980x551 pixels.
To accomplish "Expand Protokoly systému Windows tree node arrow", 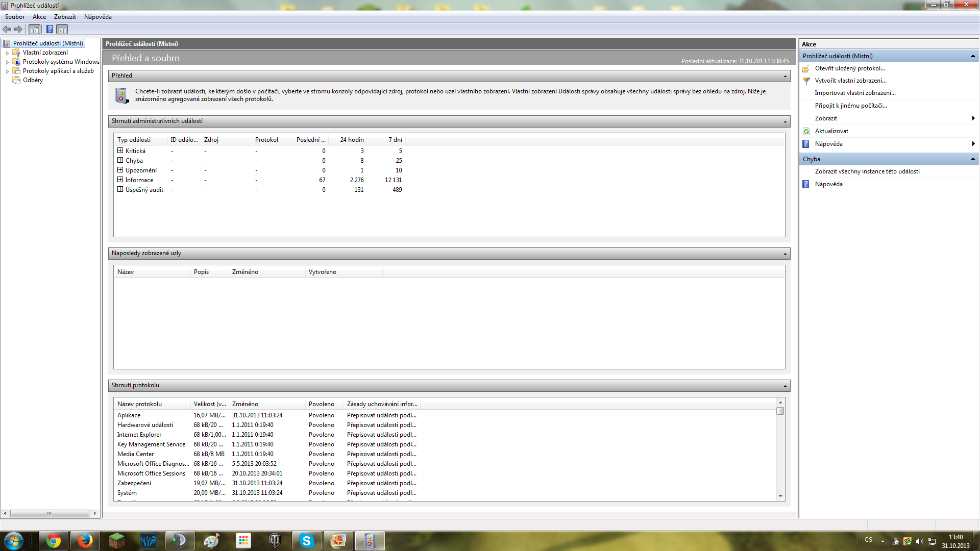I will click(x=7, y=62).
